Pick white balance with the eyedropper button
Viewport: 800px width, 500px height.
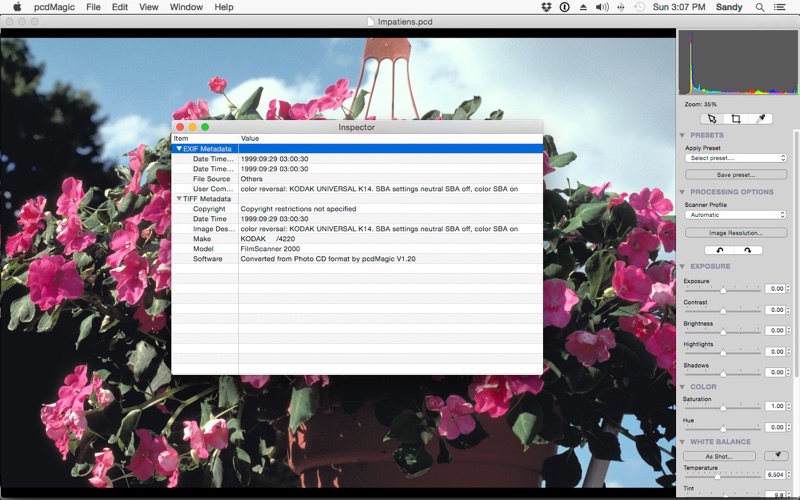click(x=777, y=456)
